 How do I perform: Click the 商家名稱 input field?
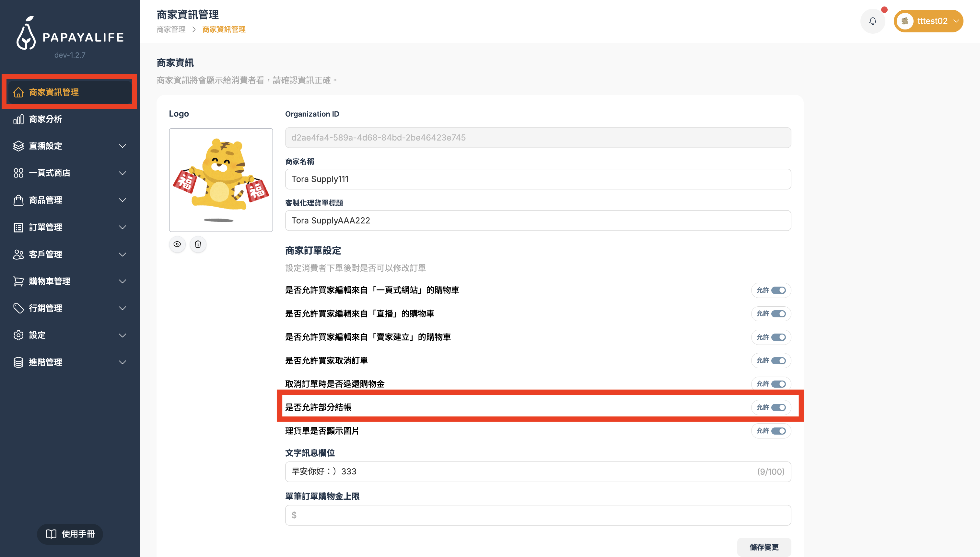[538, 179]
